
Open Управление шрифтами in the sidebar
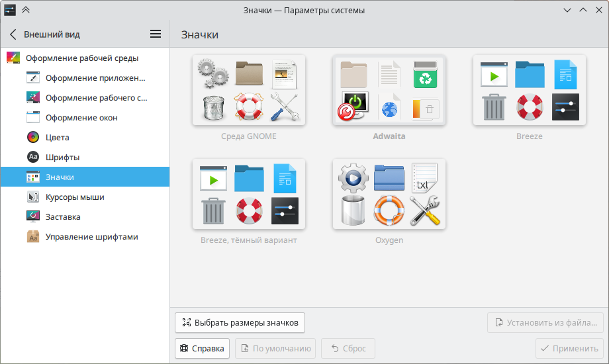click(x=85, y=236)
